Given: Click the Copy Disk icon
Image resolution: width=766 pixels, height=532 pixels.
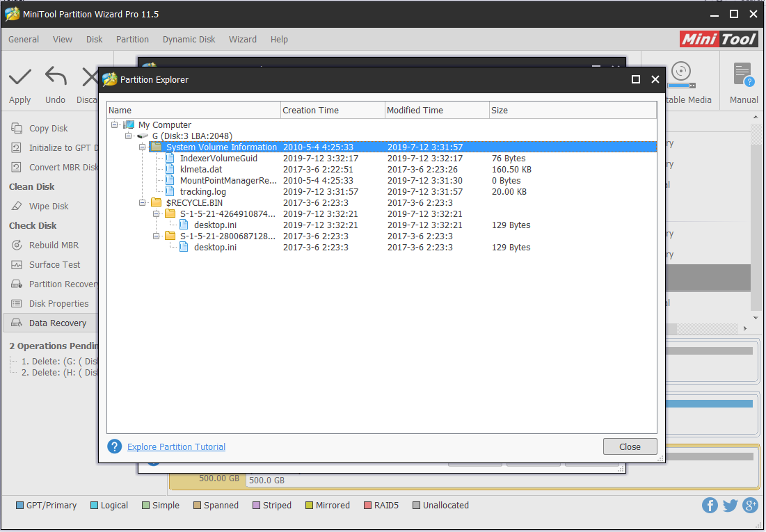Looking at the screenshot, I should click(x=17, y=128).
